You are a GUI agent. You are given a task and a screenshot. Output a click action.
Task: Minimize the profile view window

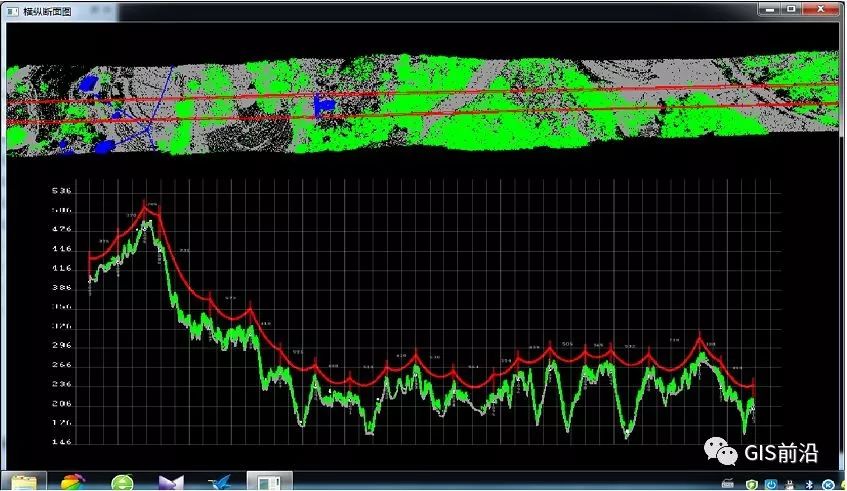coord(767,9)
